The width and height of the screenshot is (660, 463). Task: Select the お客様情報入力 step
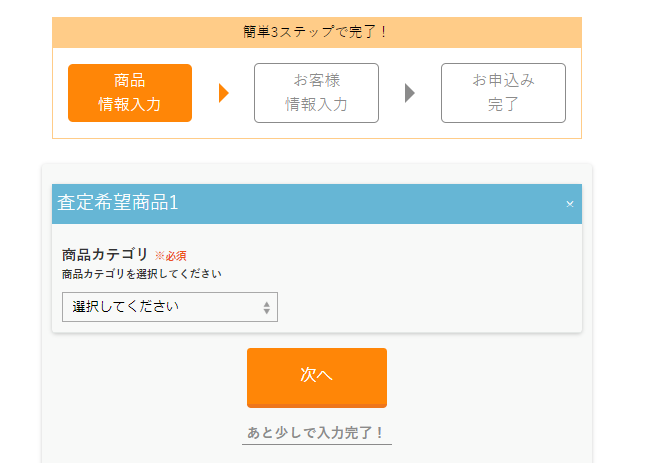(x=316, y=93)
